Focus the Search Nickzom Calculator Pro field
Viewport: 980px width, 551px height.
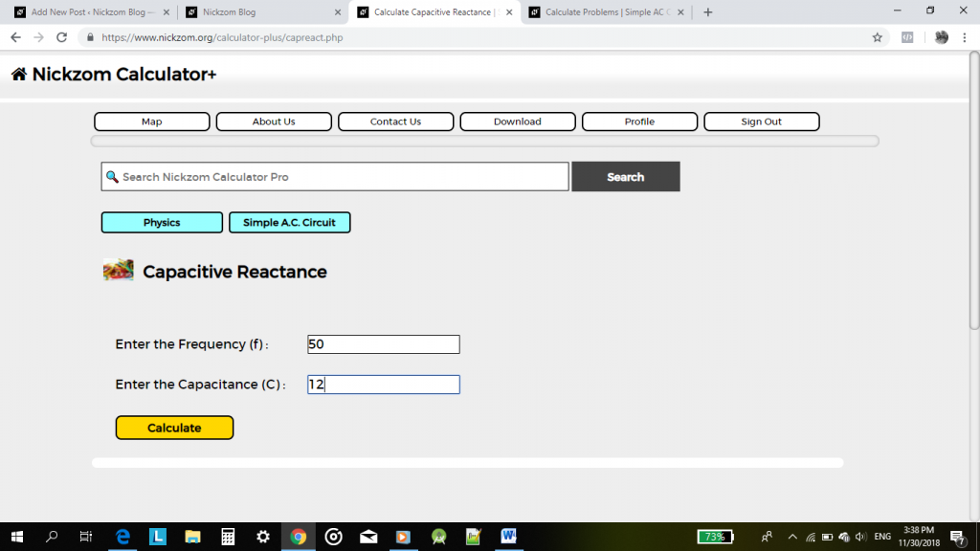coord(335,177)
